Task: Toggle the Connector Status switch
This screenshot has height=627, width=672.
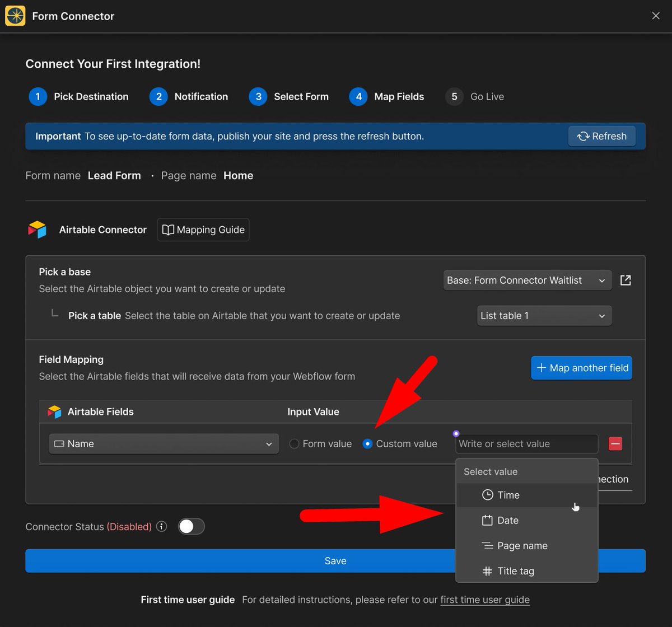Action: pyautogui.click(x=191, y=526)
